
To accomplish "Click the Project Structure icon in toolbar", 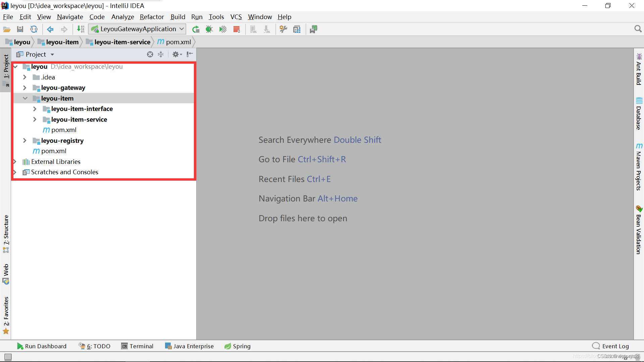I will coord(297,29).
